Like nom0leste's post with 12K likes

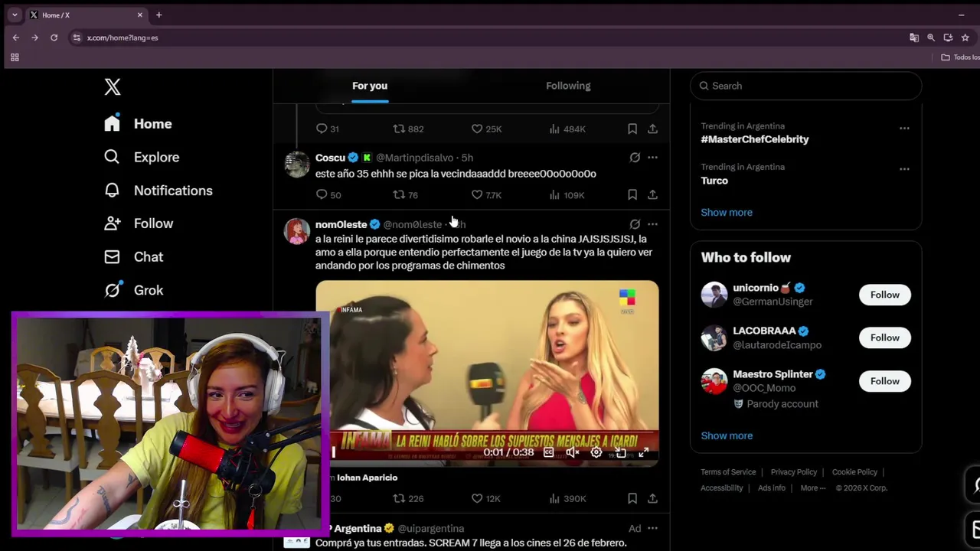click(485, 498)
